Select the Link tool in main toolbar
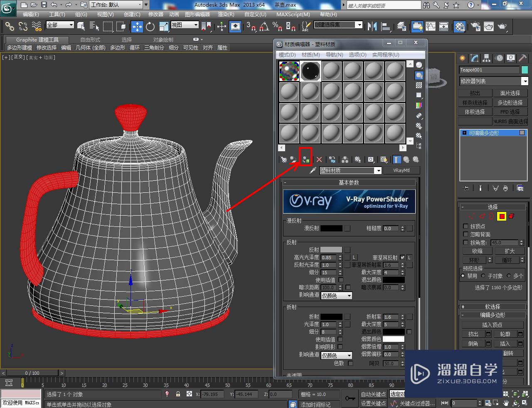This screenshot has height=408, width=532. [x=10, y=27]
